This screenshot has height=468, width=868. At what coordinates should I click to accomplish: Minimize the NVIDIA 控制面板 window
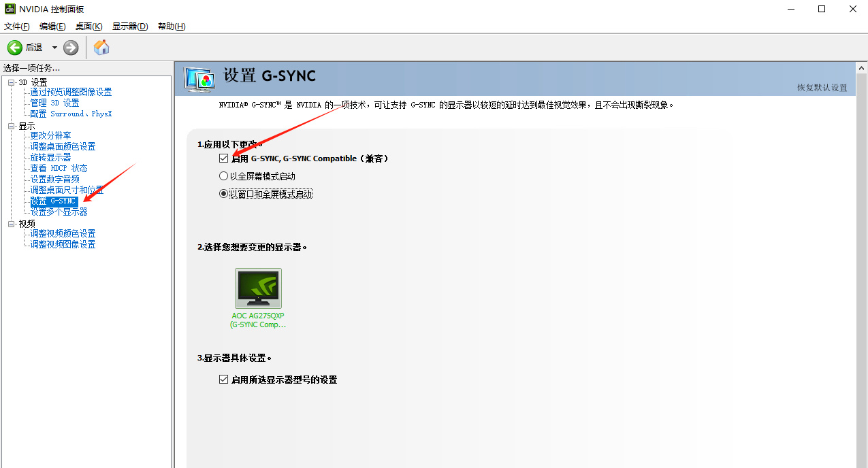click(x=791, y=9)
